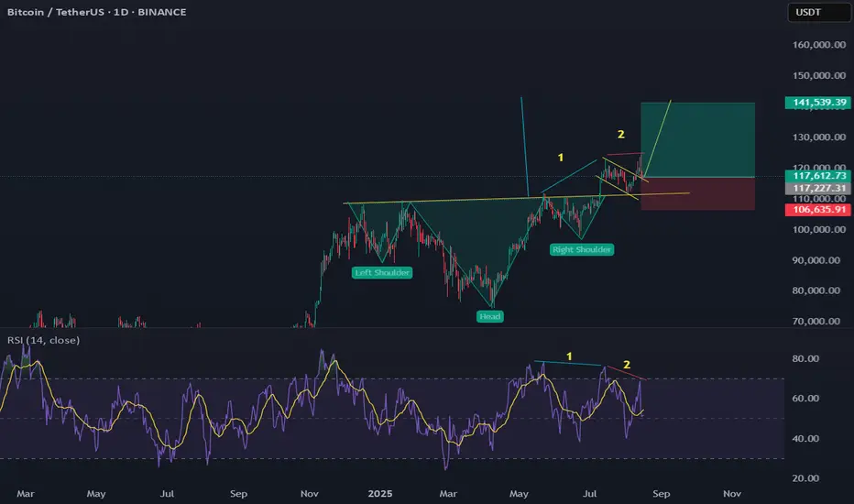Select the red stop loss zone

click(x=697, y=193)
